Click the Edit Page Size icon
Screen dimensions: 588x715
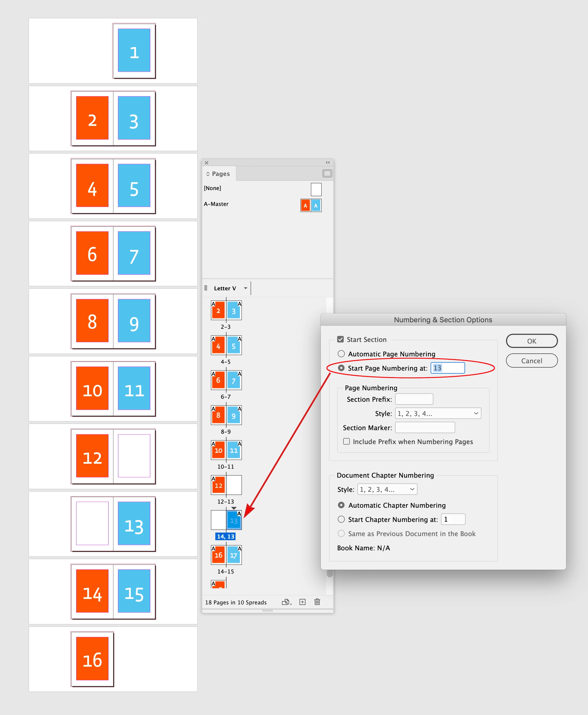(286, 602)
